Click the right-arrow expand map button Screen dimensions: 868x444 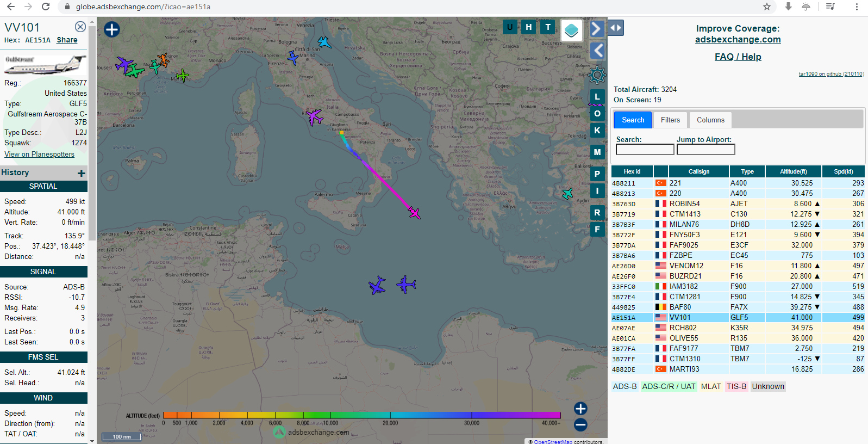[x=596, y=28]
